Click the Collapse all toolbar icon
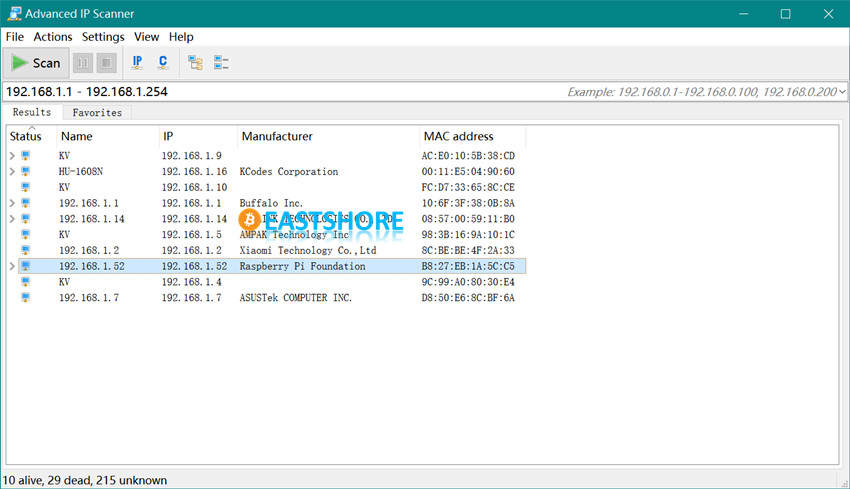850x489 pixels. (x=221, y=63)
